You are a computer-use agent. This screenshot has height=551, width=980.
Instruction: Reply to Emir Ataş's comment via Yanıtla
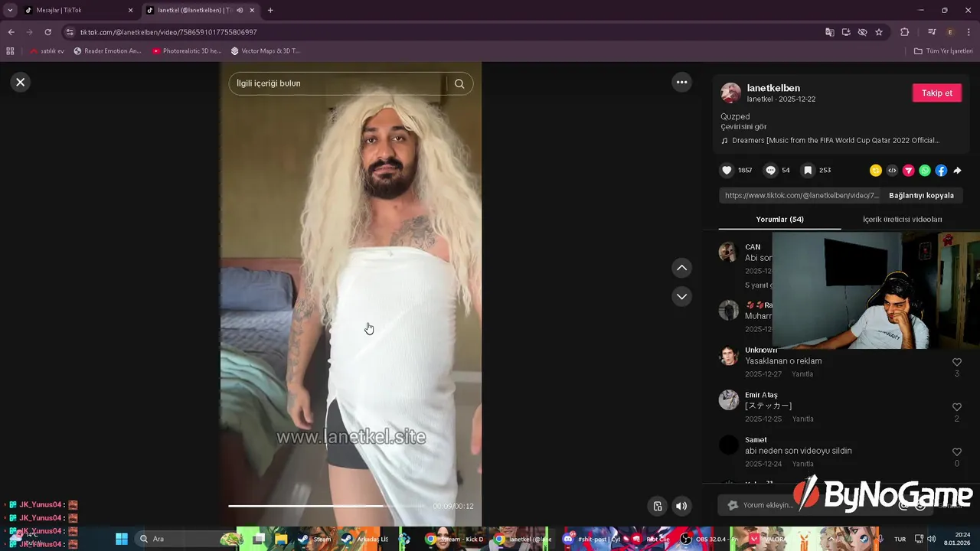(802, 419)
